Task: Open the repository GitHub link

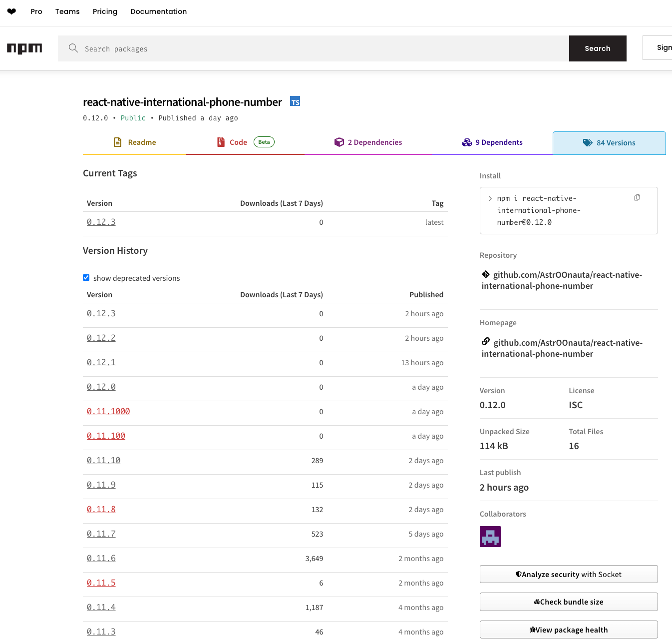Action: click(562, 280)
